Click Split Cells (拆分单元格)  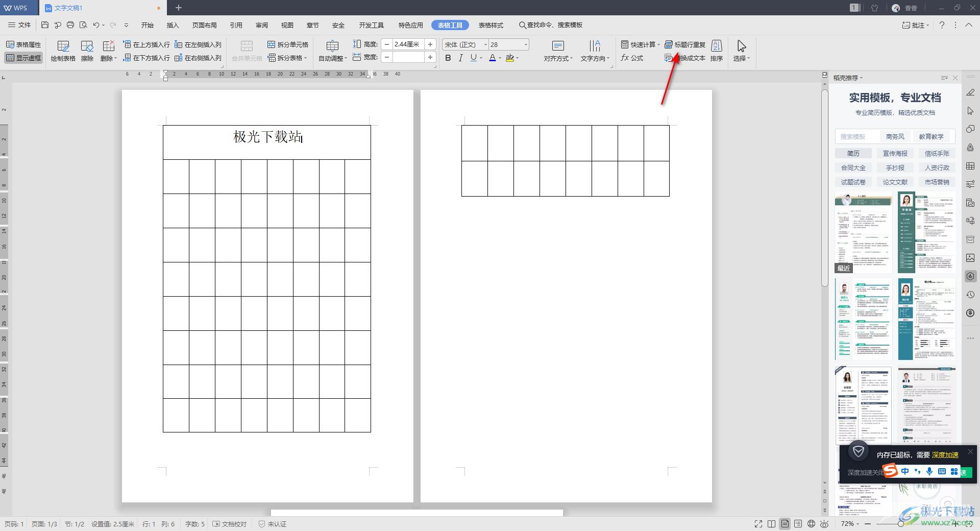tap(288, 44)
